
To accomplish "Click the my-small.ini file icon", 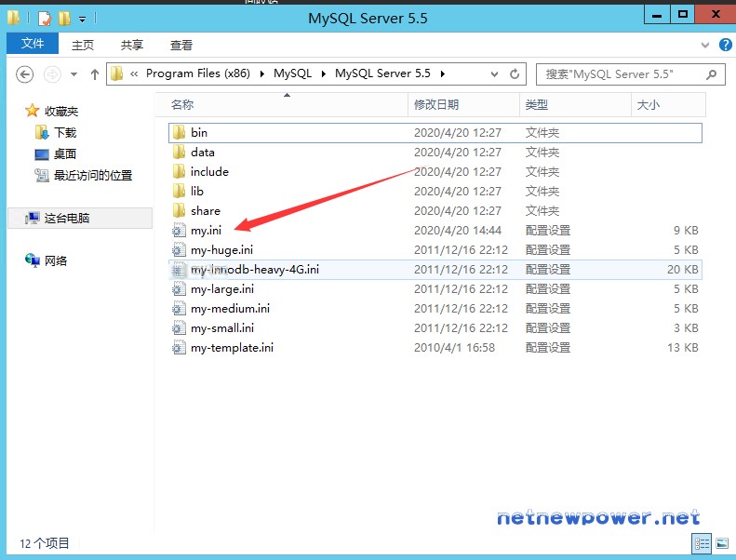I will click(x=179, y=328).
